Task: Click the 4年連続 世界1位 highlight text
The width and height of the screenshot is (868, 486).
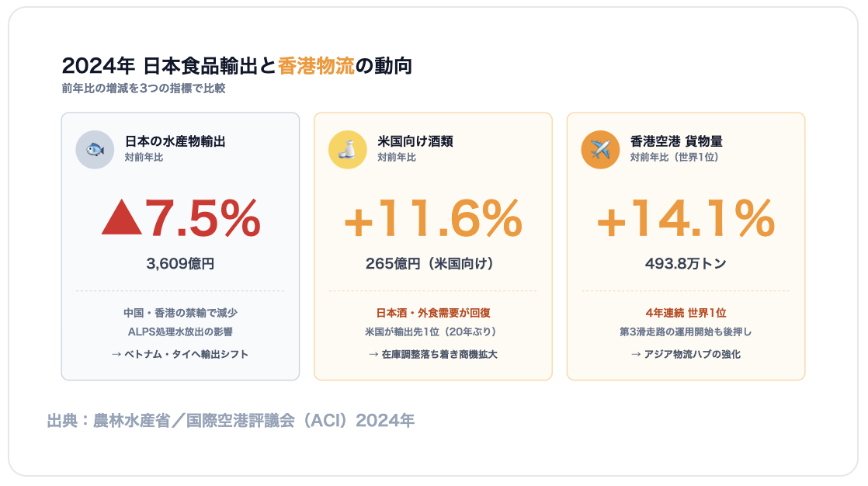Action: tap(686, 313)
